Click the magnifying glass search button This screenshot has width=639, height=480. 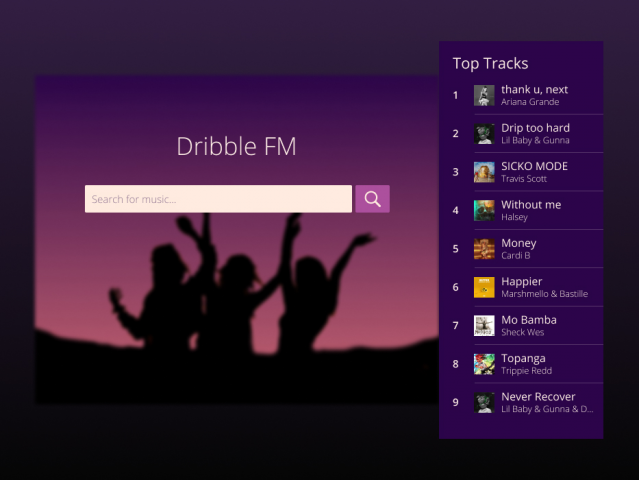[x=372, y=199]
